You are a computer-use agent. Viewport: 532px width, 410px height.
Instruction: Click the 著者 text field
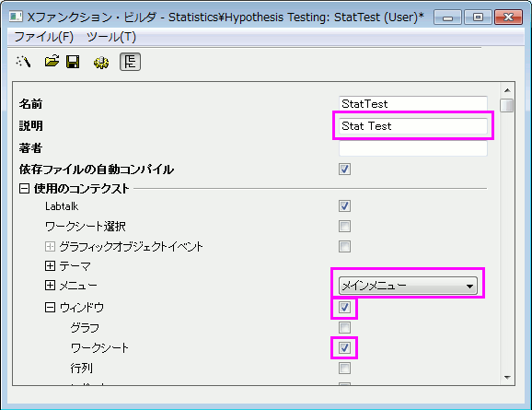tap(413, 148)
